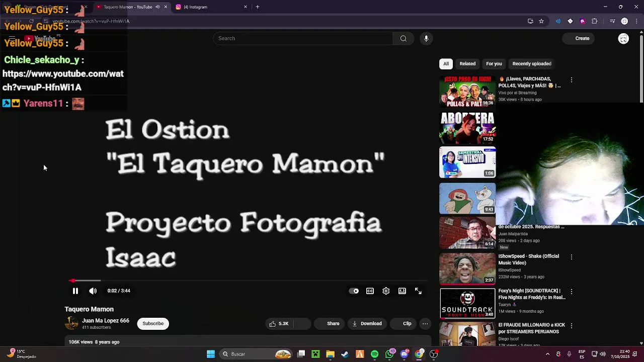644x362 pixels.
Task: Start voice search with the microphone icon
Action: pyautogui.click(x=426, y=38)
